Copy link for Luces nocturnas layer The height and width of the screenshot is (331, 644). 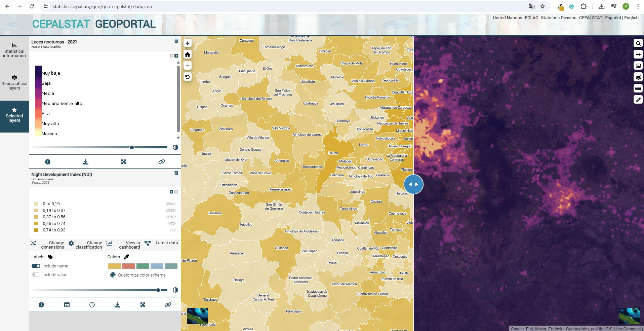click(162, 162)
